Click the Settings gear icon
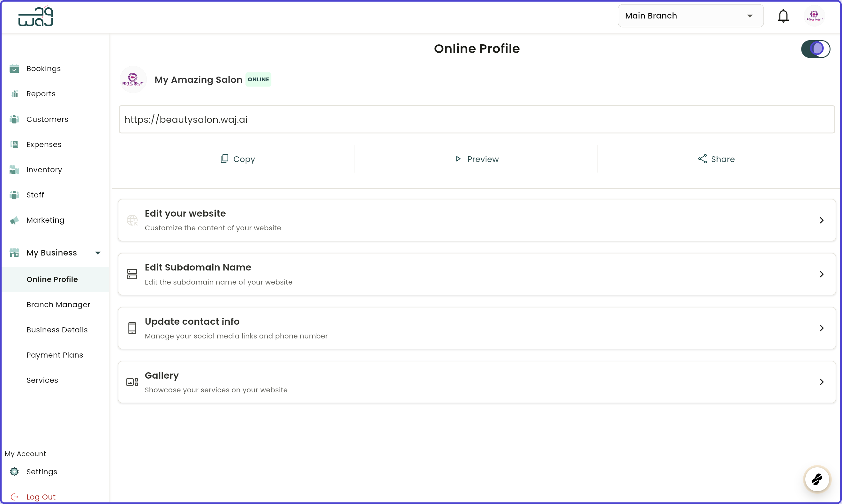The height and width of the screenshot is (504, 842). point(14,471)
